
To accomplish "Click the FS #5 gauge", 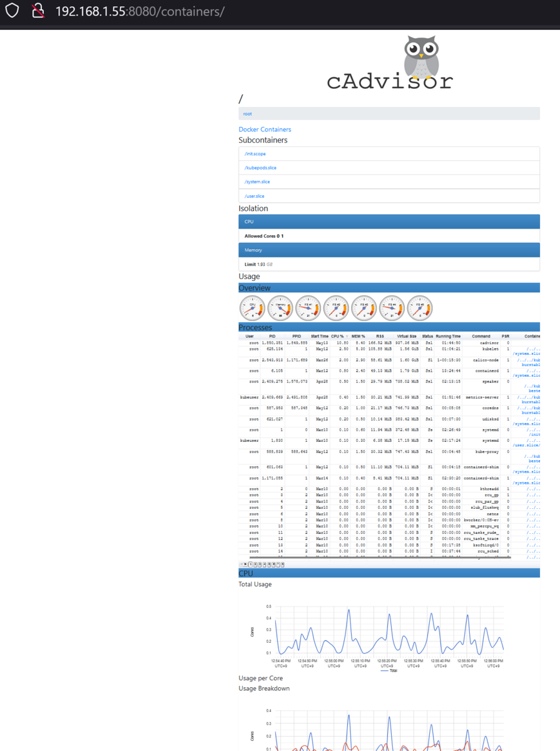I will [420, 309].
